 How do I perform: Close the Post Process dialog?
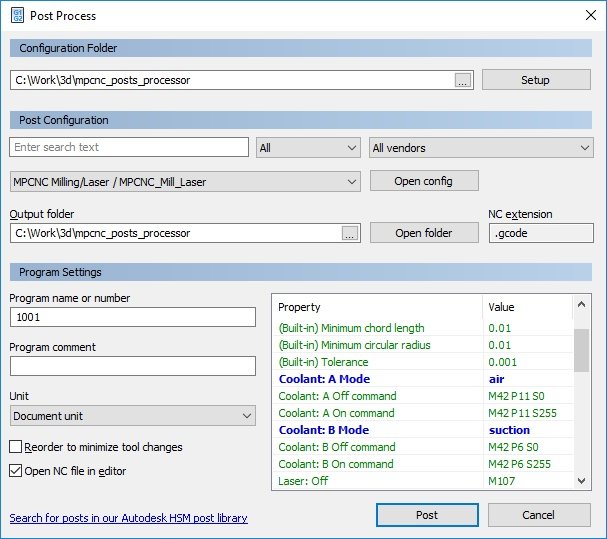pyautogui.click(x=588, y=16)
